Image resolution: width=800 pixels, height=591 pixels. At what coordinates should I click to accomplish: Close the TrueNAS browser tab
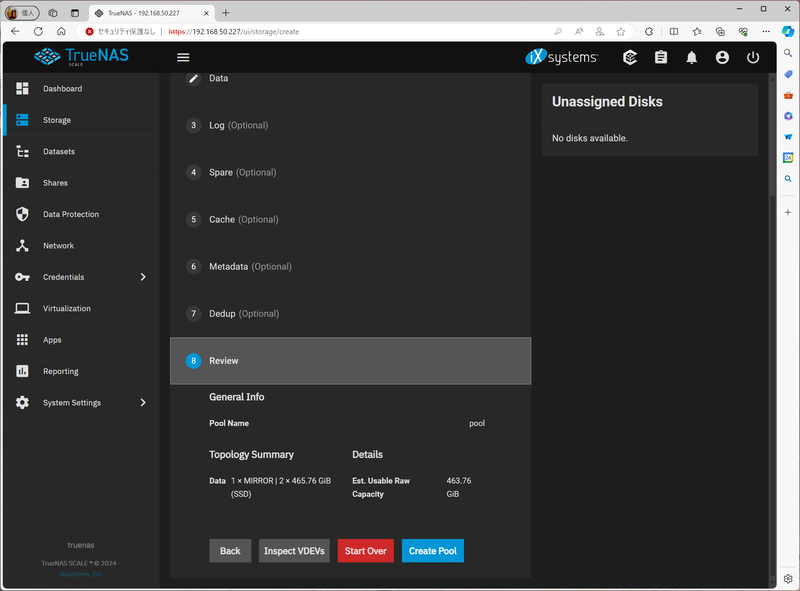point(206,13)
